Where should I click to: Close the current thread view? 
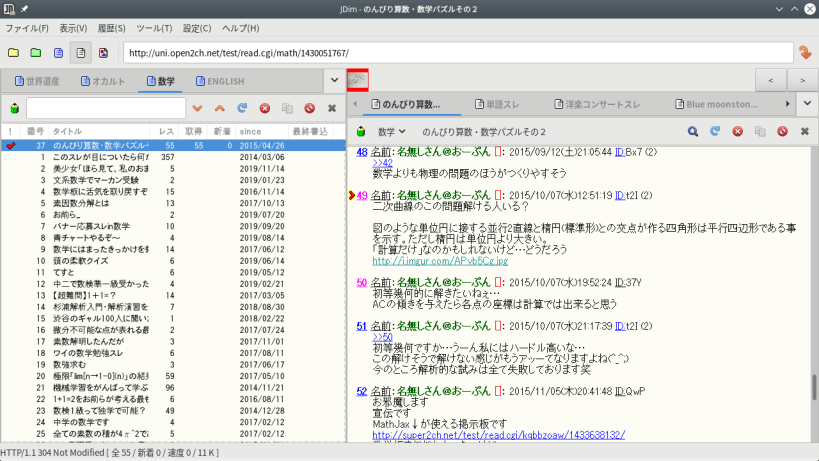(x=805, y=132)
